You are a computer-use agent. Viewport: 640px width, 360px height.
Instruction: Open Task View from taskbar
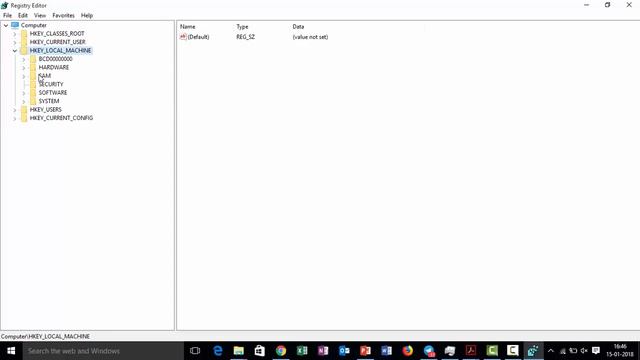tap(195, 351)
